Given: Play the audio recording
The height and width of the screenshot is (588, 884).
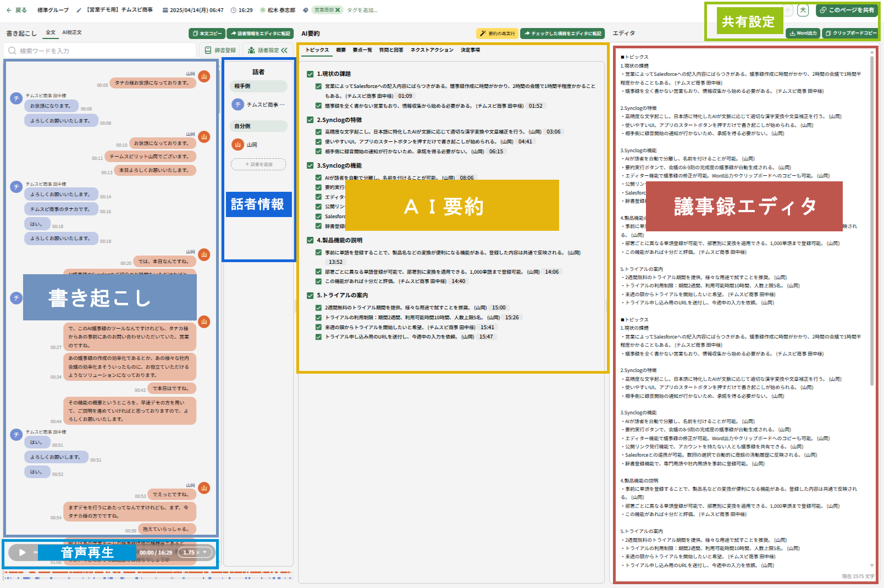Looking at the screenshot, I should click(x=22, y=552).
